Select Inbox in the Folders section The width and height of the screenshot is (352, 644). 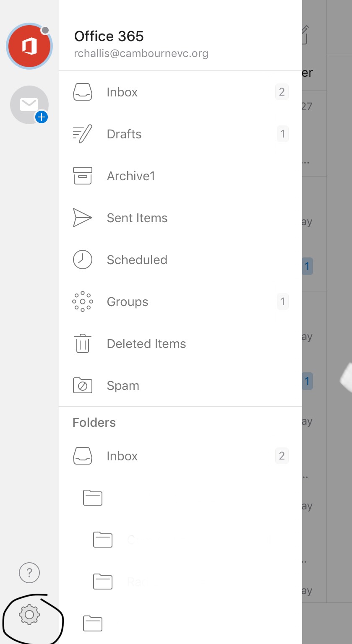[180, 456]
